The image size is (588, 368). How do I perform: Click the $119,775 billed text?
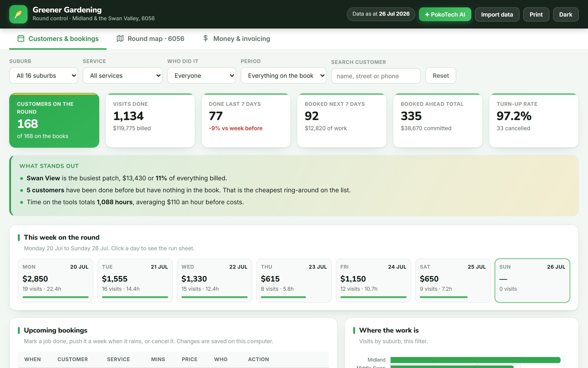(x=132, y=128)
